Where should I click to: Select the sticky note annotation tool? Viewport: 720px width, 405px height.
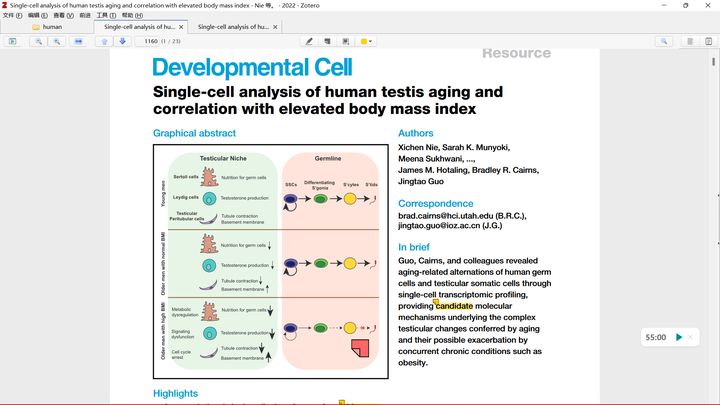(x=327, y=41)
